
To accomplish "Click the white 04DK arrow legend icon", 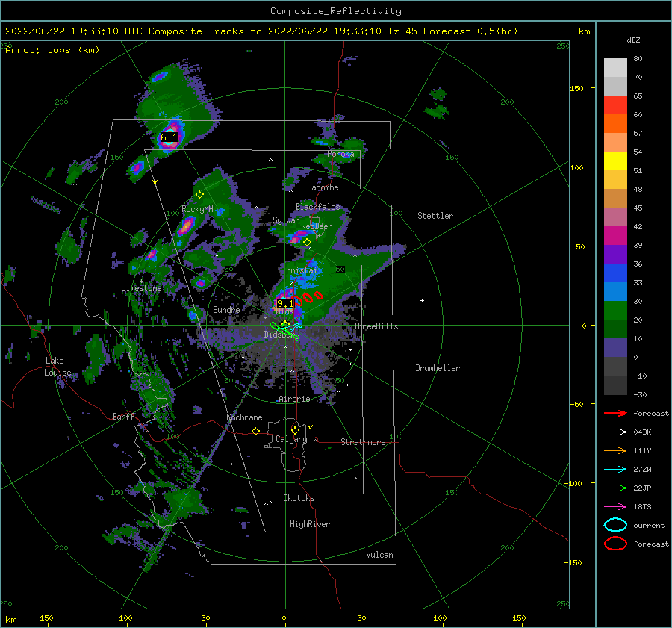I will 615,432.
